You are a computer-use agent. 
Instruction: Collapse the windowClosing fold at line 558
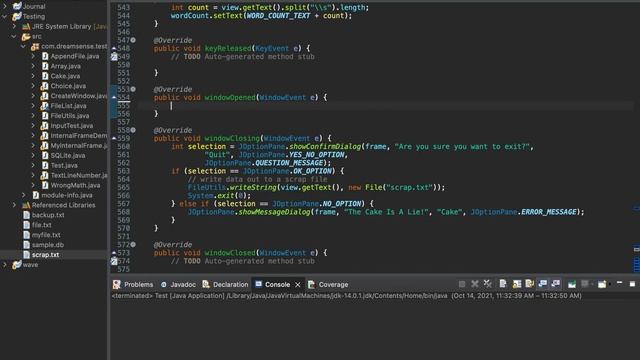[x=133, y=130]
